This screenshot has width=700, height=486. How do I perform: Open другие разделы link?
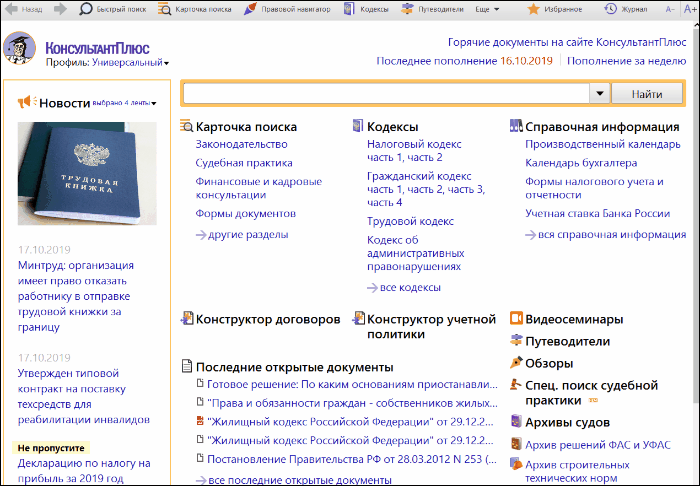(x=242, y=234)
